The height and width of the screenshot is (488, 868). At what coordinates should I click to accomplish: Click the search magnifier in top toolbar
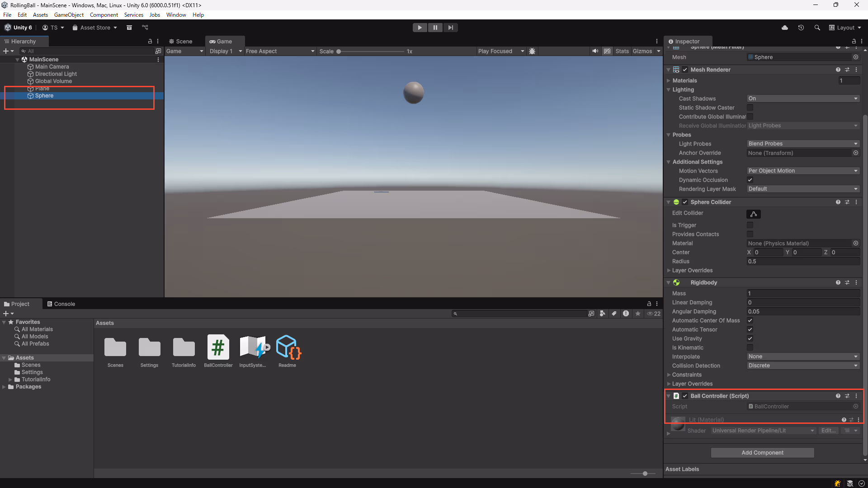(817, 28)
